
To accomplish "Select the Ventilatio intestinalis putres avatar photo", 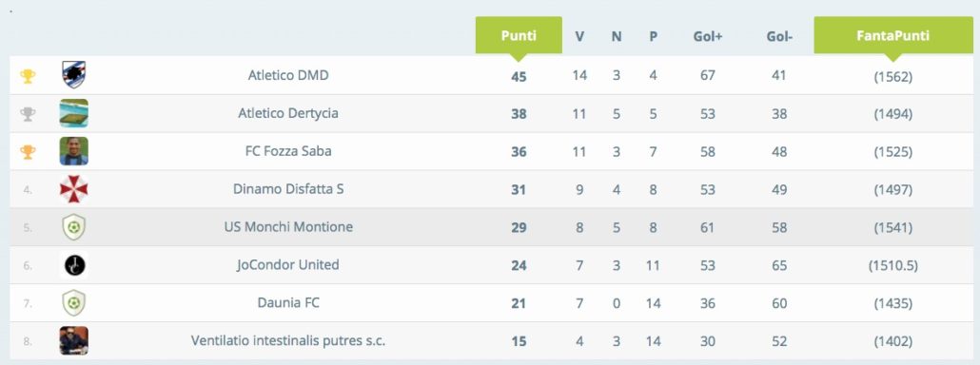I will (74, 340).
